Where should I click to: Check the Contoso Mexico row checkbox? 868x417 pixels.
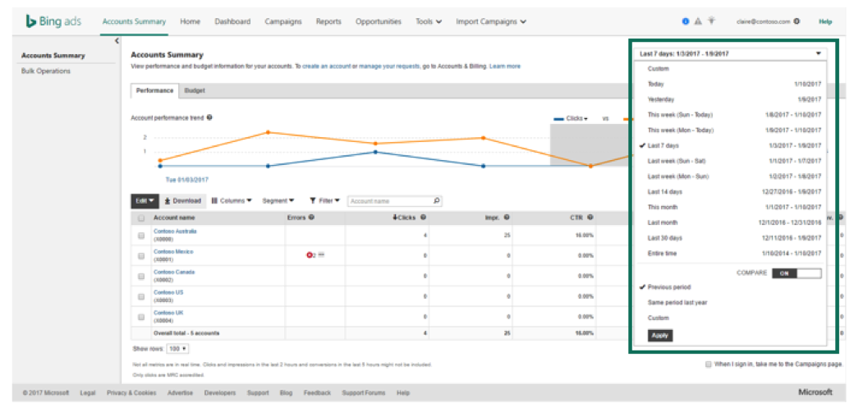pyautogui.click(x=141, y=255)
